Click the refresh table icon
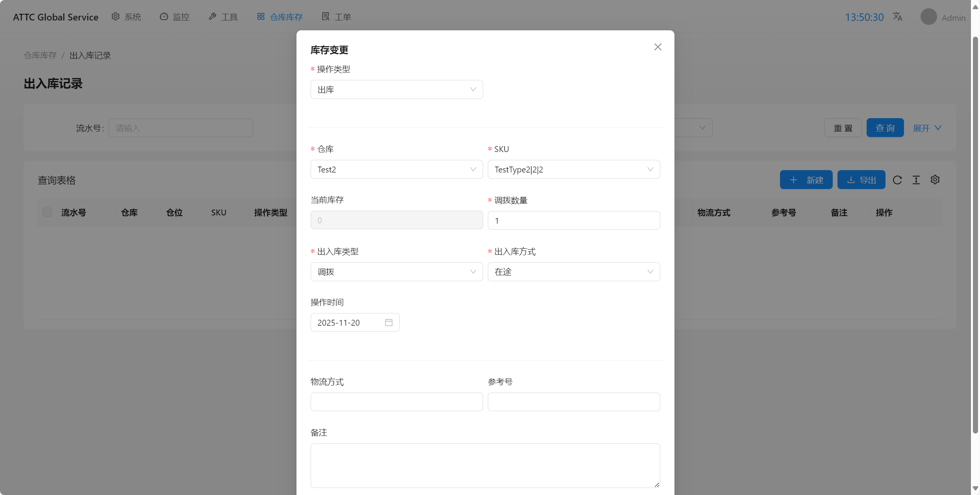 [897, 180]
